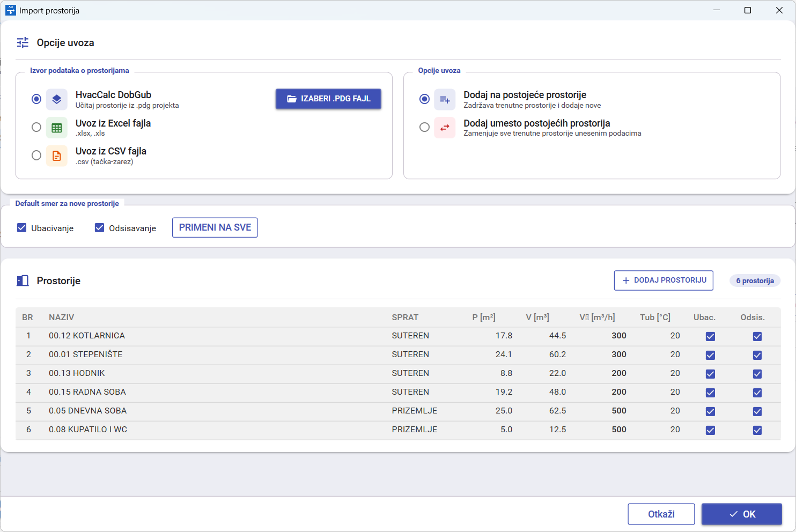Select the HvacCalc DobGub radio button
The image size is (796, 532).
click(36, 99)
